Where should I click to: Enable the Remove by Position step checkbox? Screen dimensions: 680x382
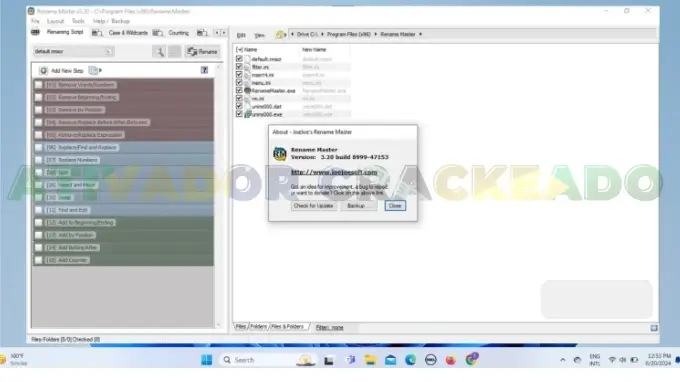39,110
